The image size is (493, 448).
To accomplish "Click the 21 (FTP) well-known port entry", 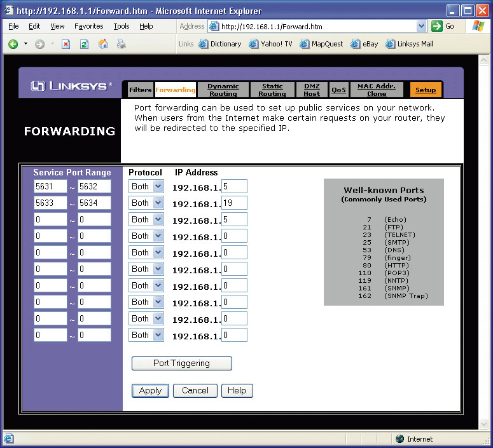I will point(383,227).
